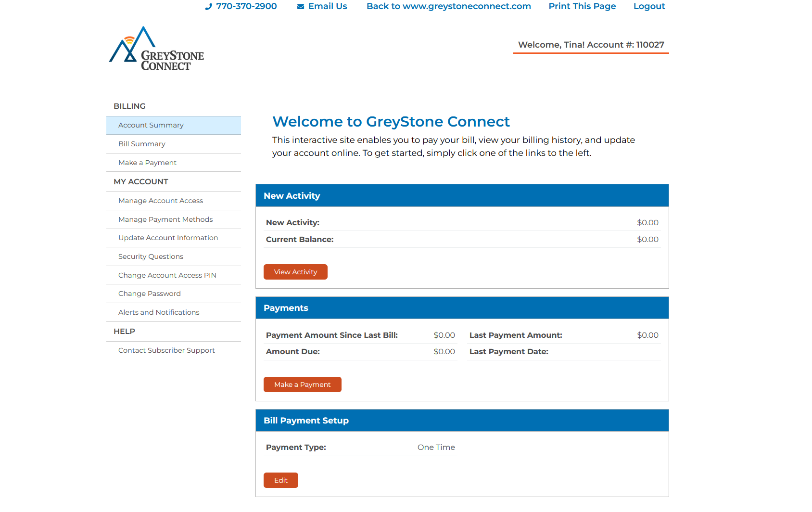
Task: Open Bill Summary in the sidebar
Action: pyautogui.click(x=174, y=144)
